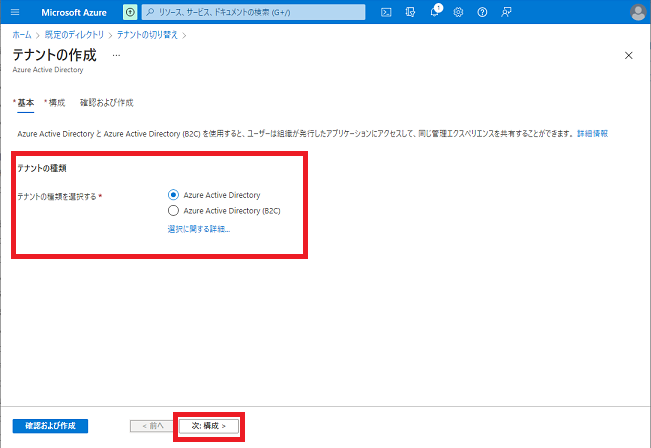This screenshot has height=448, width=651.
Task: Click the Microsoft Azure home logo text
Action: tap(74, 12)
